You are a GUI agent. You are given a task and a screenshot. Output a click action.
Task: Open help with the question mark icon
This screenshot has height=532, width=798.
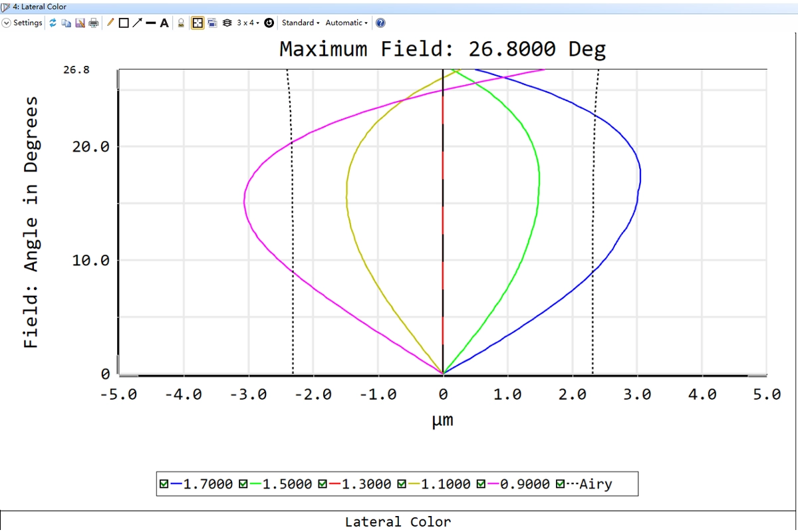[x=380, y=23]
